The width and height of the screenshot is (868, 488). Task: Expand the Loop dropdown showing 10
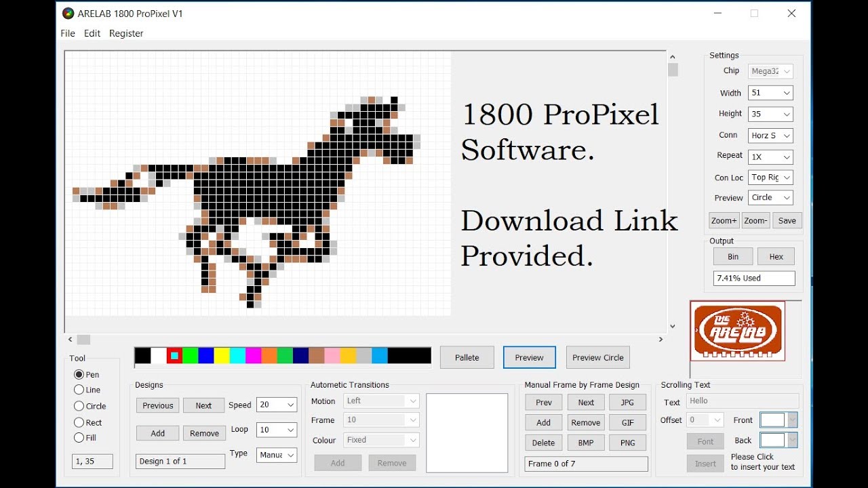277,430
